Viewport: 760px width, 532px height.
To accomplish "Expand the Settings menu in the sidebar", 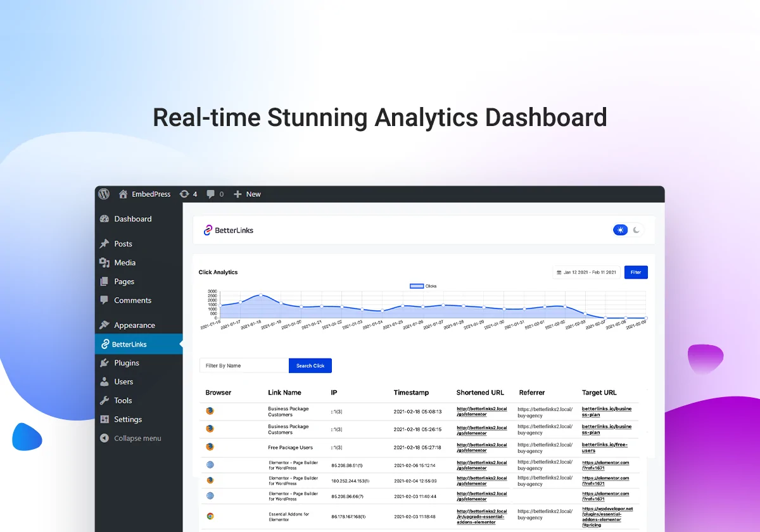I will point(128,419).
